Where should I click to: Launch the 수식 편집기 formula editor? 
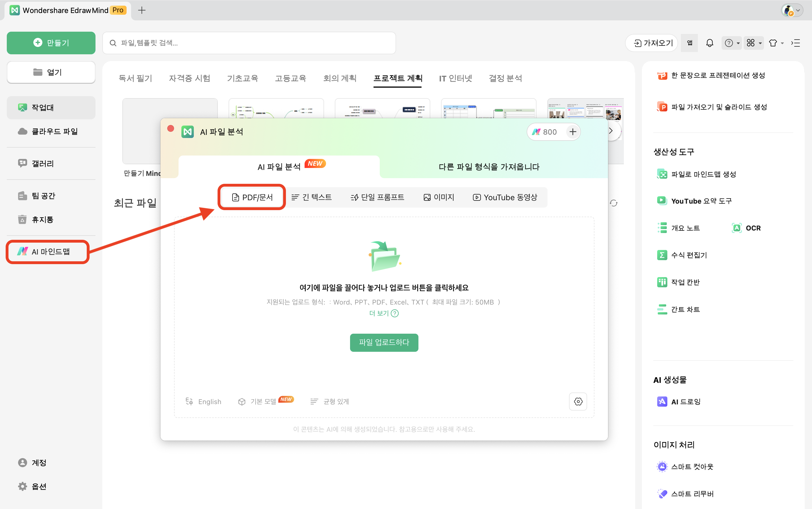689,255
